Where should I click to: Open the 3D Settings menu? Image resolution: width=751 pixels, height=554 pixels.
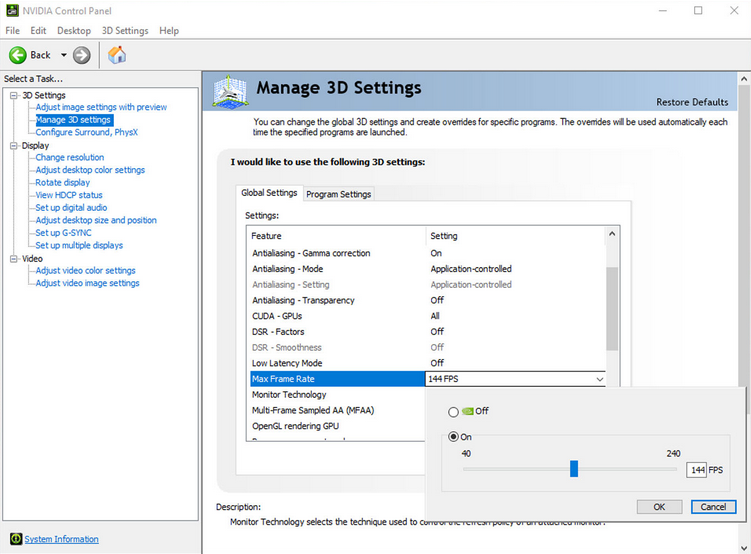click(125, 31)
